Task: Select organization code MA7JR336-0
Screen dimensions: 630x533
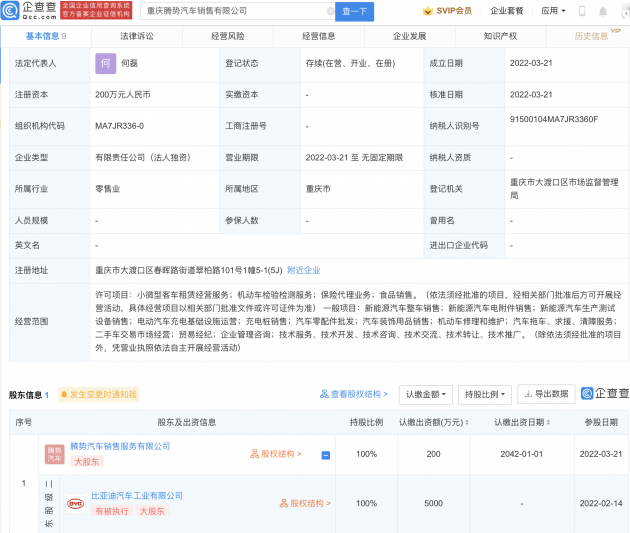Action: pos(119,126)
